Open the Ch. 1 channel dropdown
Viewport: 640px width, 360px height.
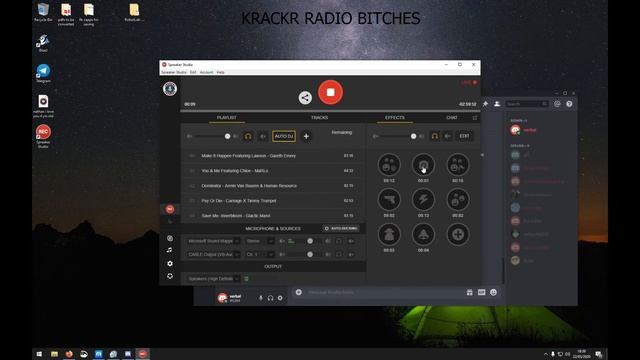[x=260, y=254]
